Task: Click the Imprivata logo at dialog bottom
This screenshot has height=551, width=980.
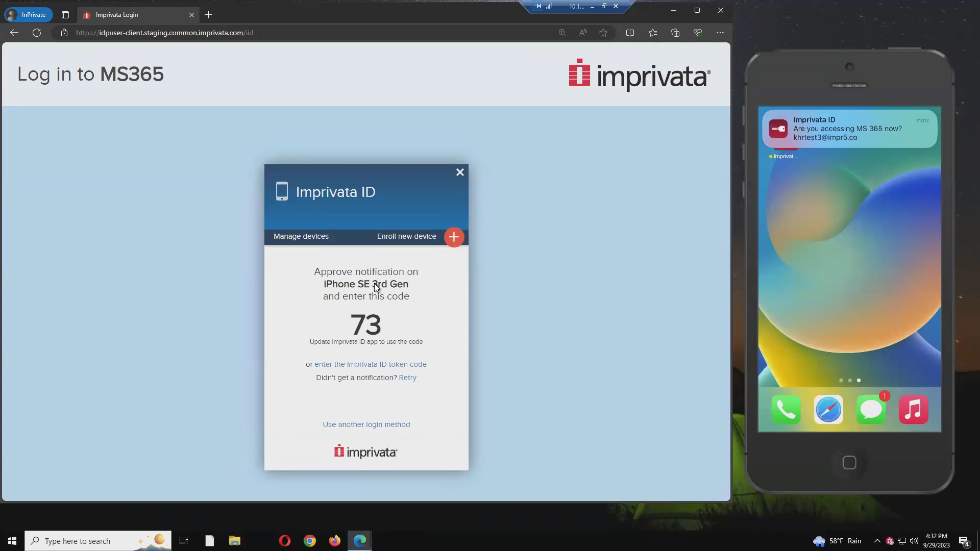Action: point(366,452)
